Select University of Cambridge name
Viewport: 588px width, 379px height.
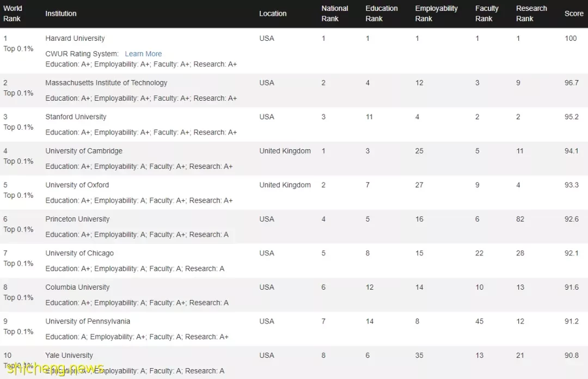(84, 151)
